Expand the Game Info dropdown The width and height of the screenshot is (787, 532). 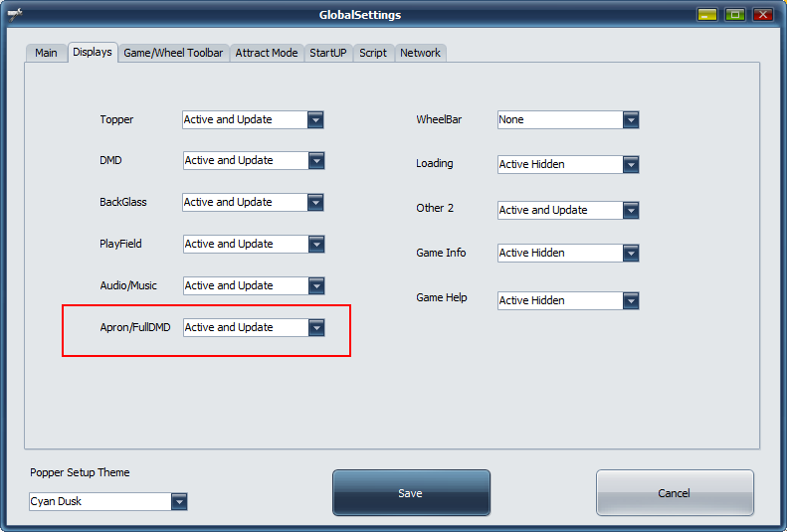click(630, 253)
